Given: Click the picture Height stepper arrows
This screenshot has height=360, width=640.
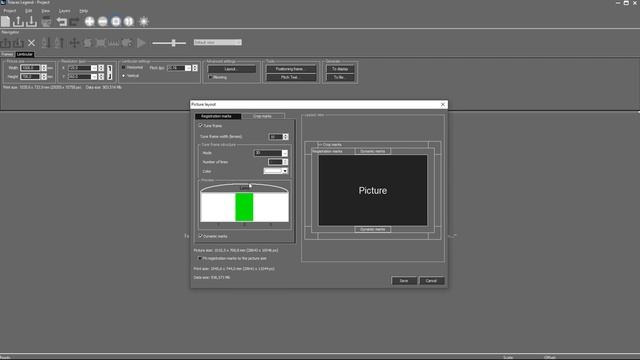Looking at the screenshot, I should [44, 76].
